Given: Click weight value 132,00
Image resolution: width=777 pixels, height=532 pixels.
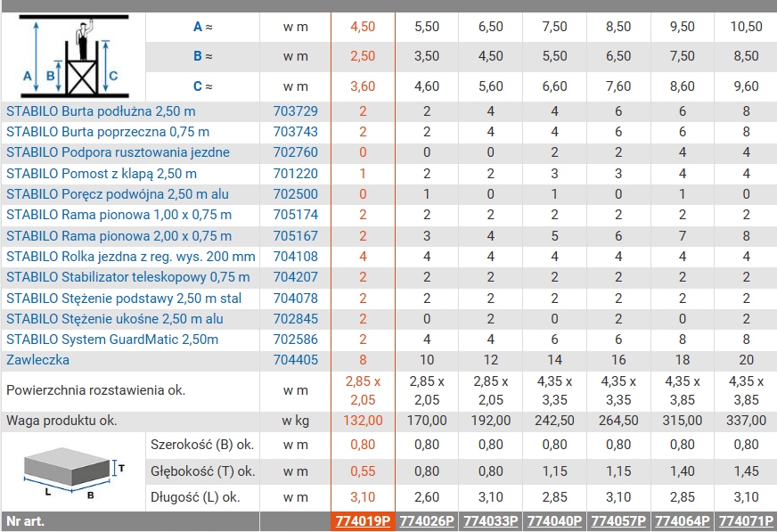Looking at the screenshot, I should (363, 421).
